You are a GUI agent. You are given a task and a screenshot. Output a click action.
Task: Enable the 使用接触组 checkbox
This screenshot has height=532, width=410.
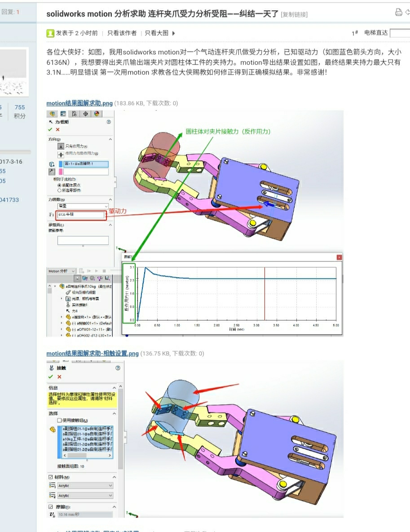[59, 421]
